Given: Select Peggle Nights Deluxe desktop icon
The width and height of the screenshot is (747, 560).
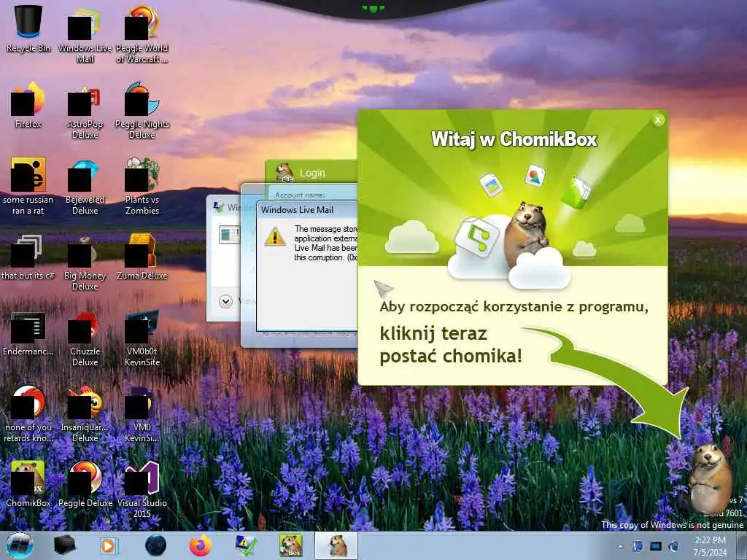Looking at the screenshot, I should tap(142, 111).
